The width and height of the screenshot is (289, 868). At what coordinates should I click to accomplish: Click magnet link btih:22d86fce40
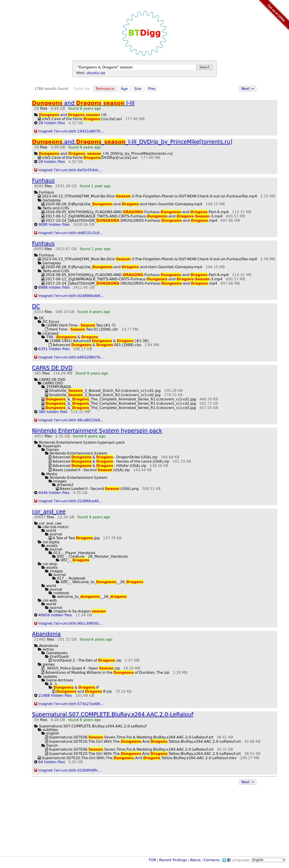(70, 501)
